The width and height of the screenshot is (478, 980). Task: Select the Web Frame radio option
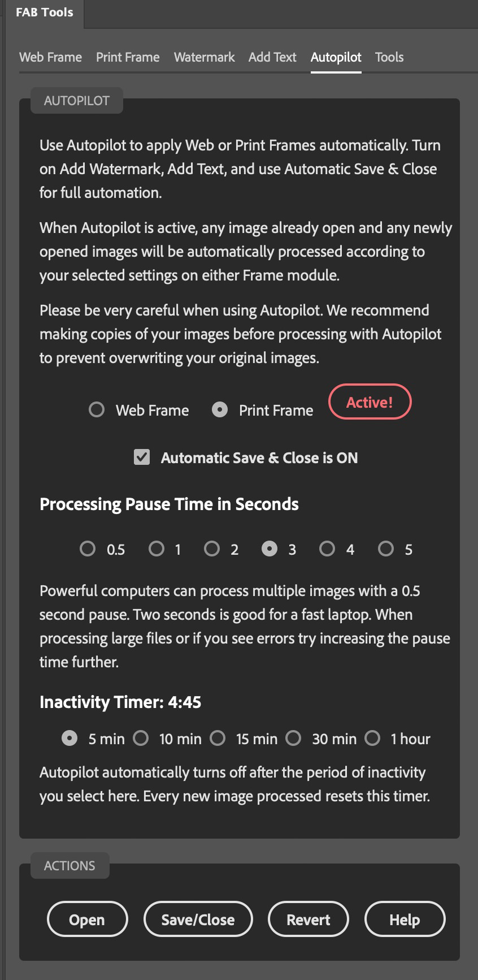point(97,409)
